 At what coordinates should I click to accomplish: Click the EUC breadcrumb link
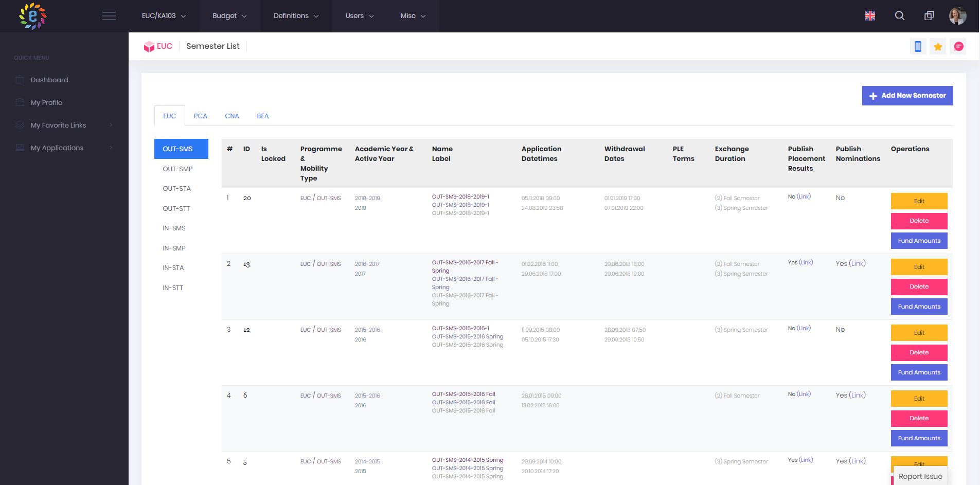point(165,46)
